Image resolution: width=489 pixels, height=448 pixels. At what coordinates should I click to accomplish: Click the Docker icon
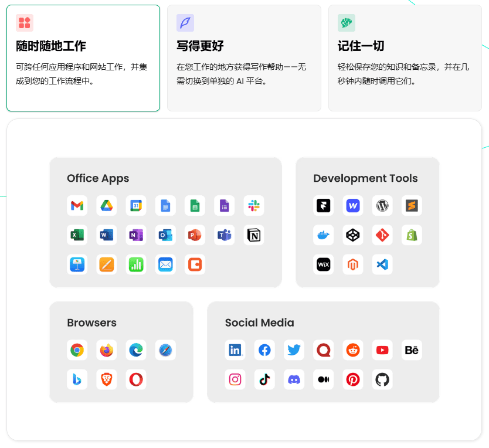[324, 235]
